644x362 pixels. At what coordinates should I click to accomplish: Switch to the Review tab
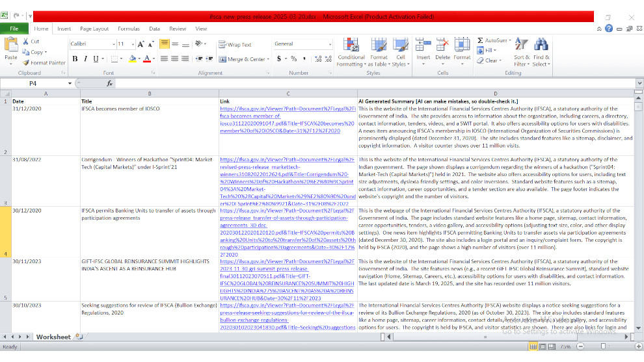click(178, 29)
